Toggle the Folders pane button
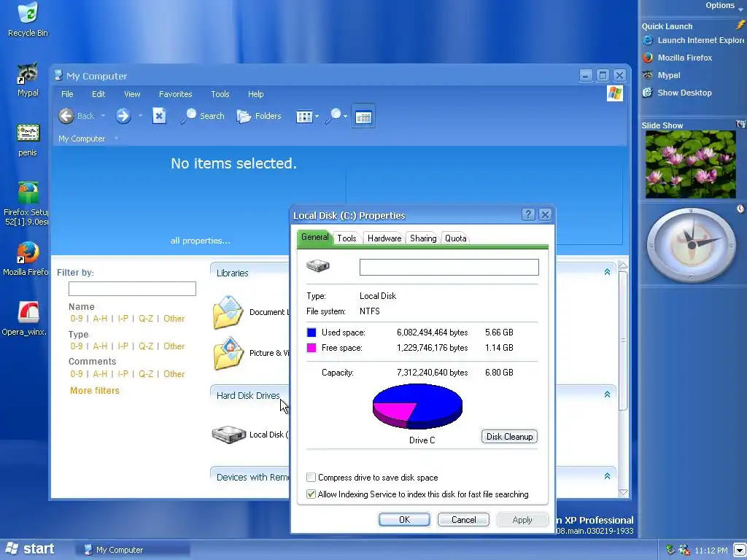This screenshot has width=747, height=560. [259, 116]
